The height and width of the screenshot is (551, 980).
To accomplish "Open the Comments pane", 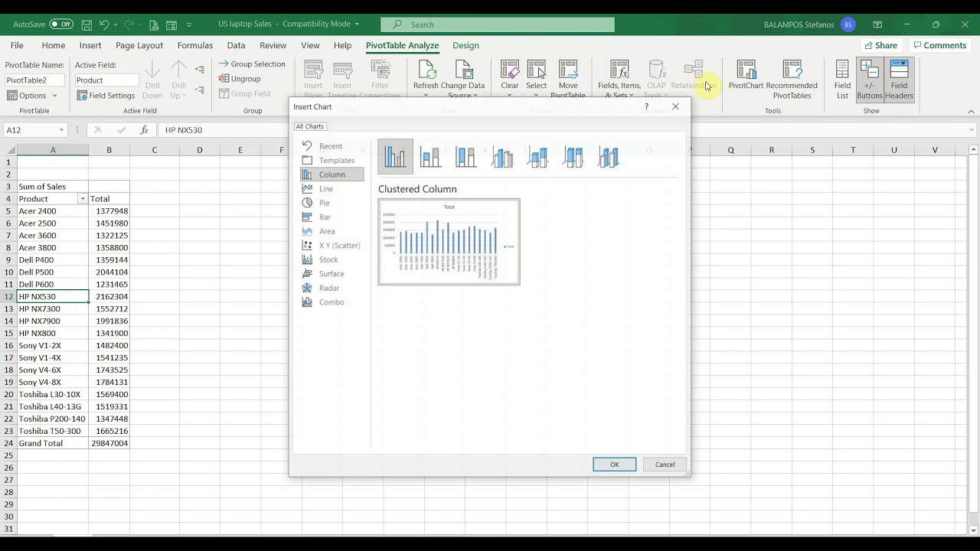I will point(939,45).
